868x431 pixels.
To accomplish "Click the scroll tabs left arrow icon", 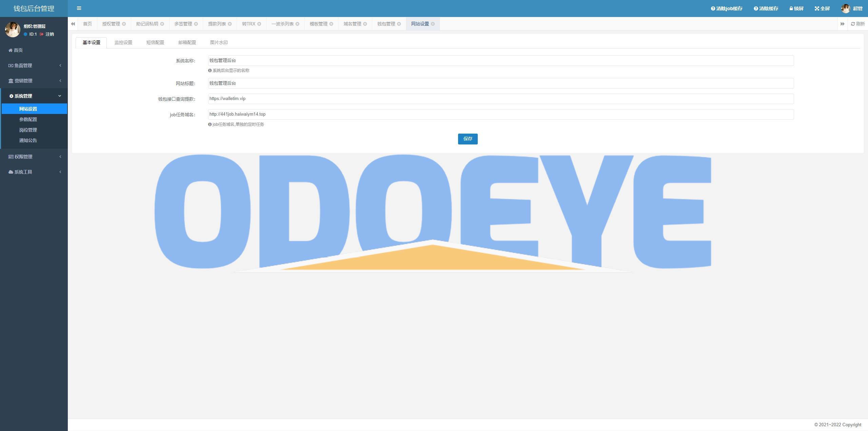I will pos(73,24).
